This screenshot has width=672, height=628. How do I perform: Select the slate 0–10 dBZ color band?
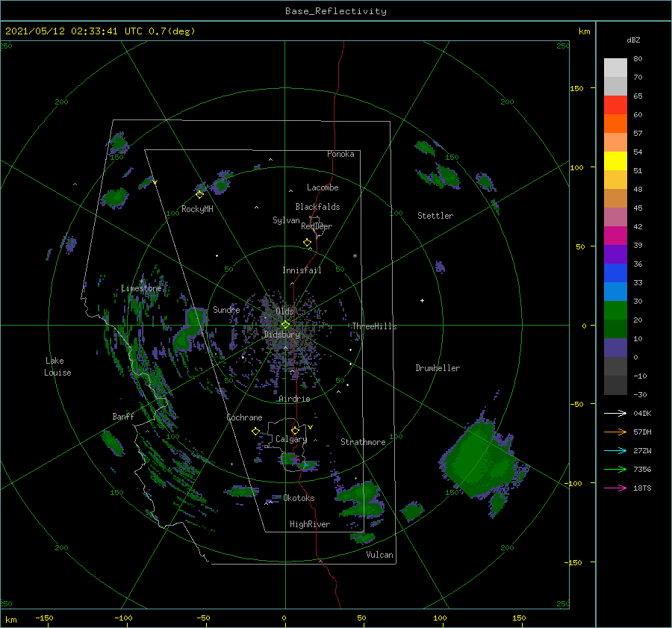click(615, 347)
